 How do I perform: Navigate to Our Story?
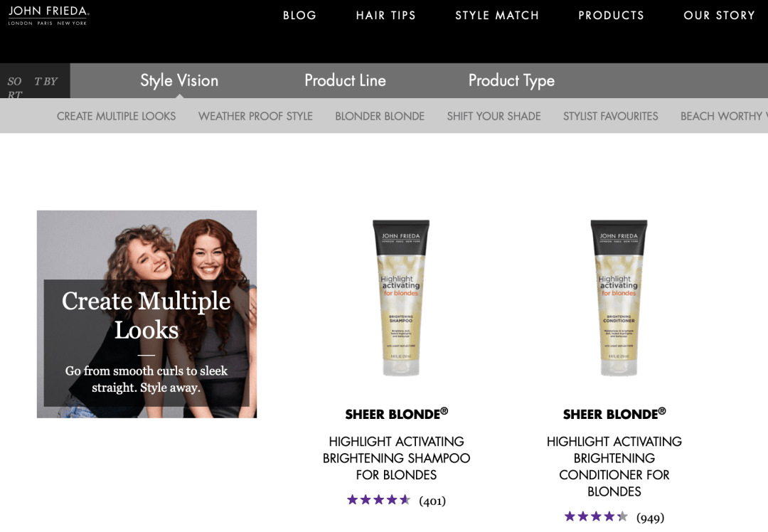coord(719,16)
